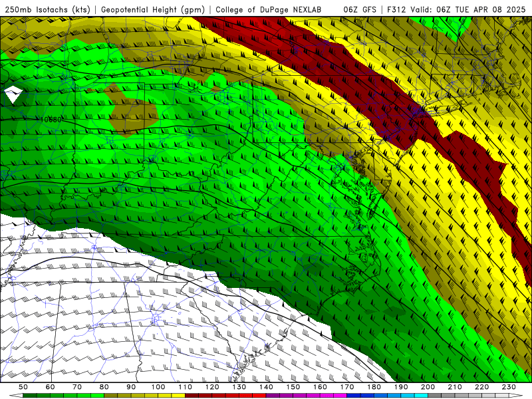
Task: Click the 110 value on the color scale
Action: click(185, 387)
